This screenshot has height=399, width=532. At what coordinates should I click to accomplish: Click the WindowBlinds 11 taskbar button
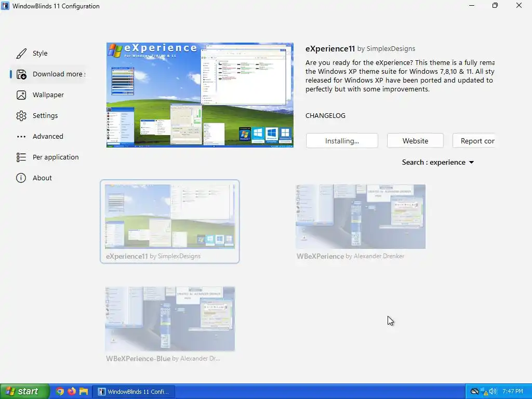click(x=134, y=392)
